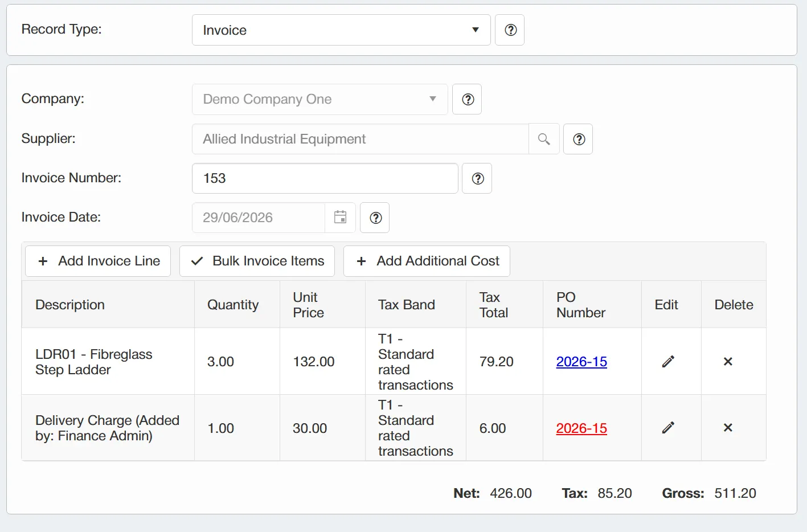Open help for Supplier field
807x532 pixels.
point(578,139)
